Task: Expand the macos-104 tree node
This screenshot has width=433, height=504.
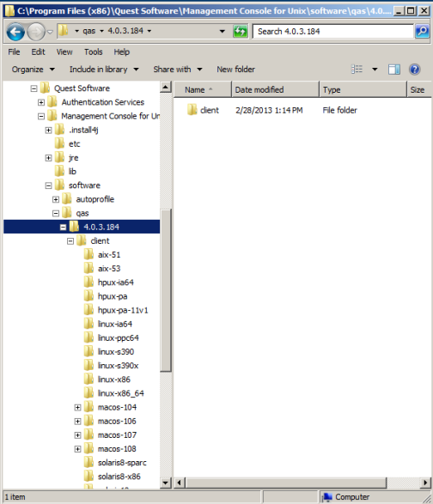Action: click(x=77, y=408)
